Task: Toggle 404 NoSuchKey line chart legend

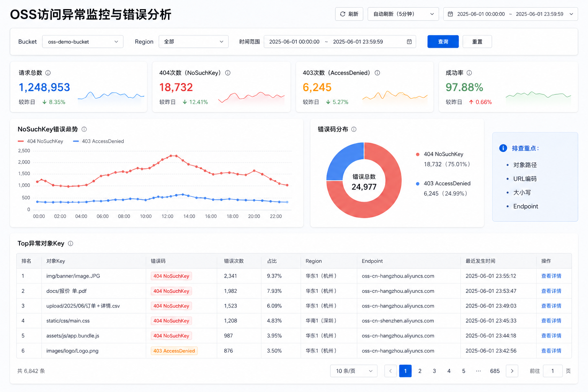Action: pos(41,141)
